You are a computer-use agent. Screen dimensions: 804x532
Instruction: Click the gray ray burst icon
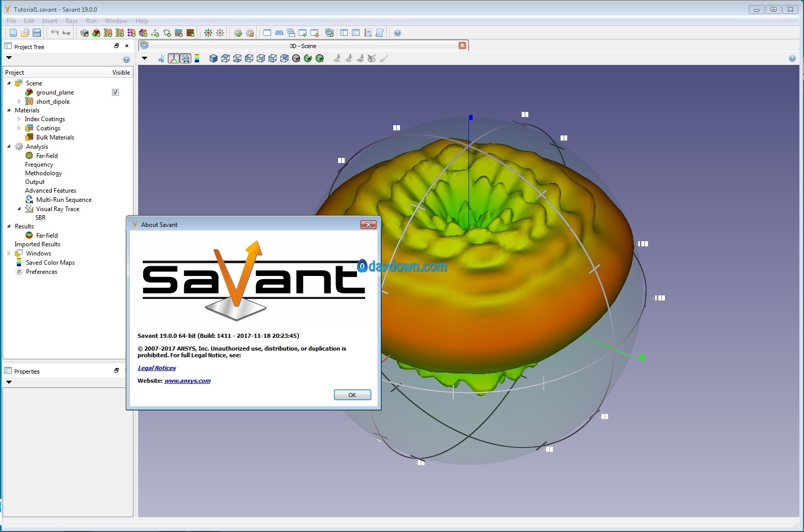pos(220,33)
